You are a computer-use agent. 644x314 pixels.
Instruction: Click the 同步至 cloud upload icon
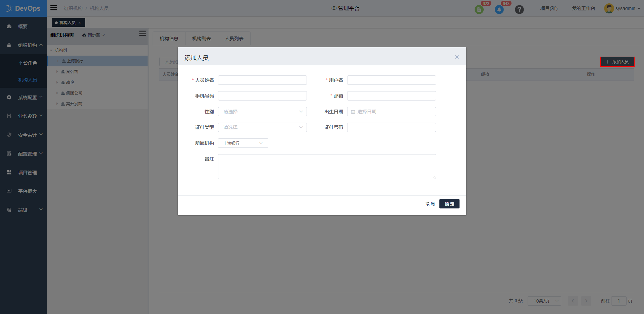(x=84, y=35)
